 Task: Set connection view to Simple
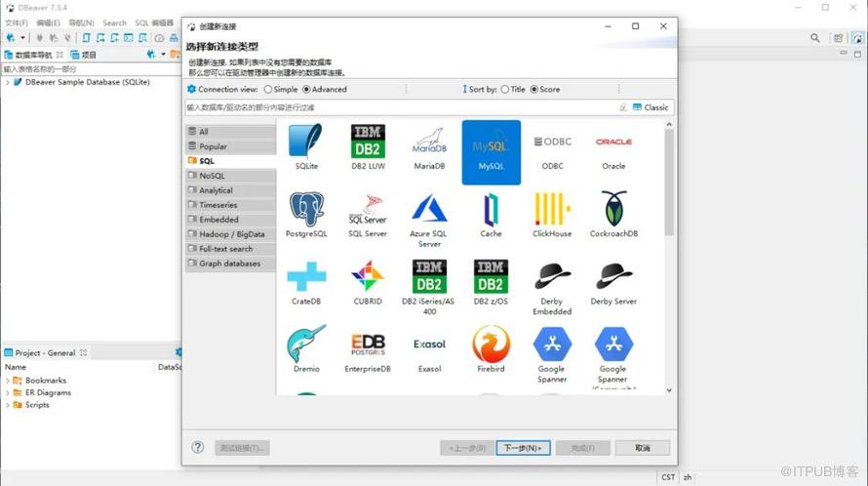(x=281, y=89)
